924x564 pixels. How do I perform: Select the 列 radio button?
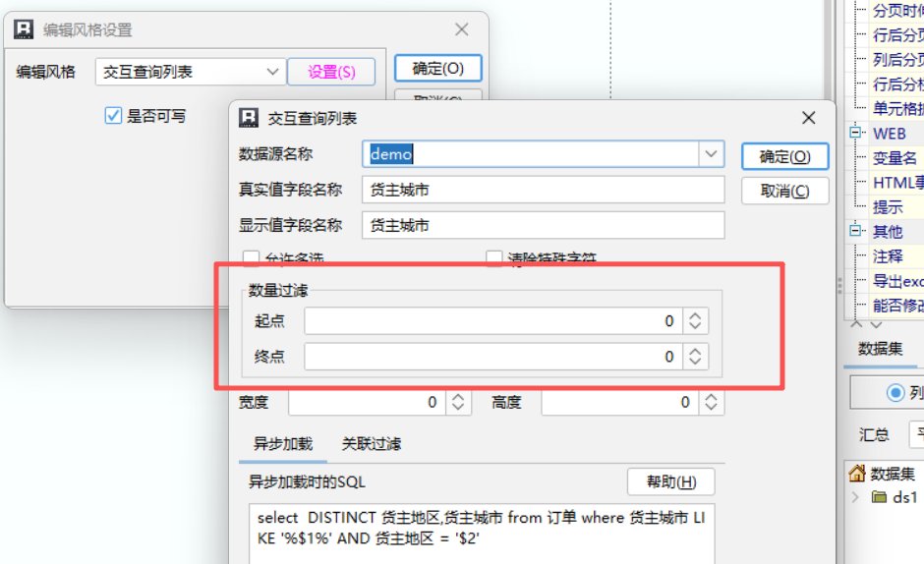pyautogui.click(x=895, y=392)
